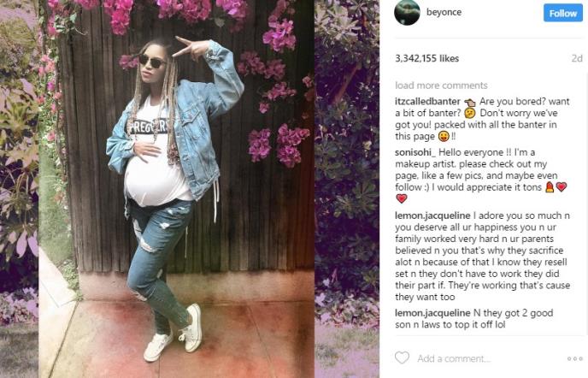588x378 pixels.
Task: Click the heart like icon
Action: (402, 357)
